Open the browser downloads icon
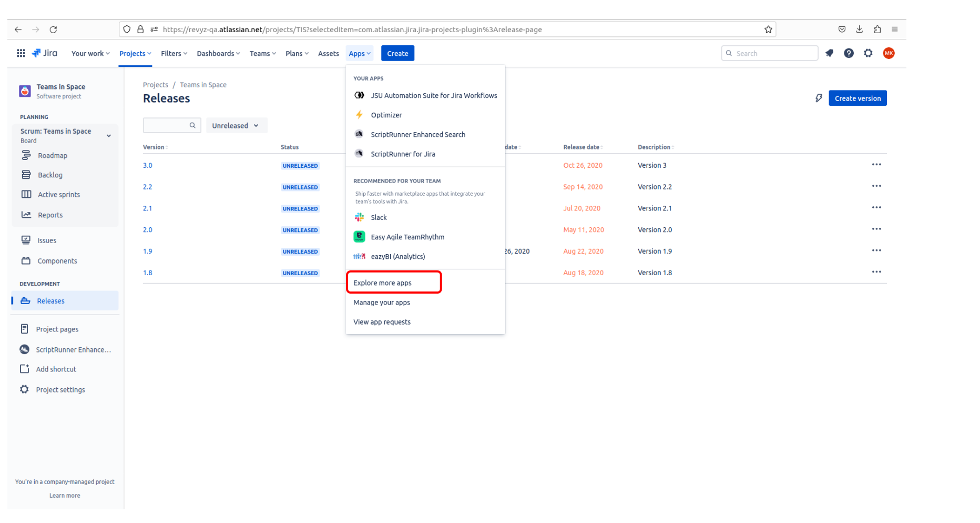 point(859,29)
